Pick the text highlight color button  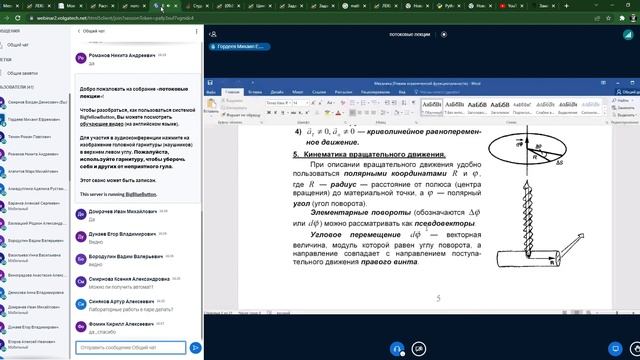pos(328,113)
